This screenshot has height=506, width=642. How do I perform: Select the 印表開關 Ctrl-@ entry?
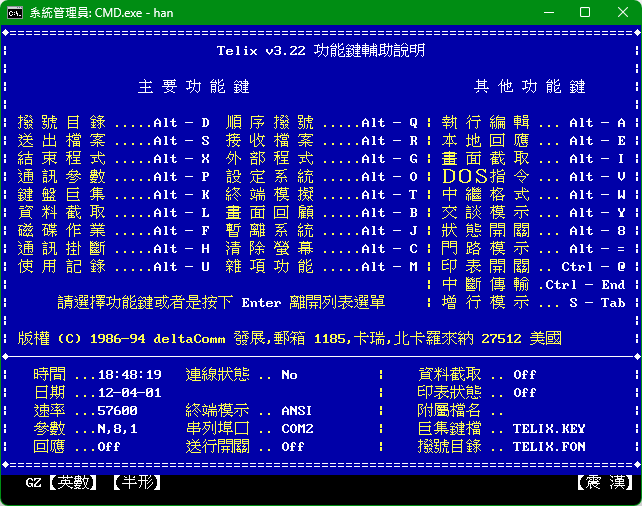click(x=533, y=267)
